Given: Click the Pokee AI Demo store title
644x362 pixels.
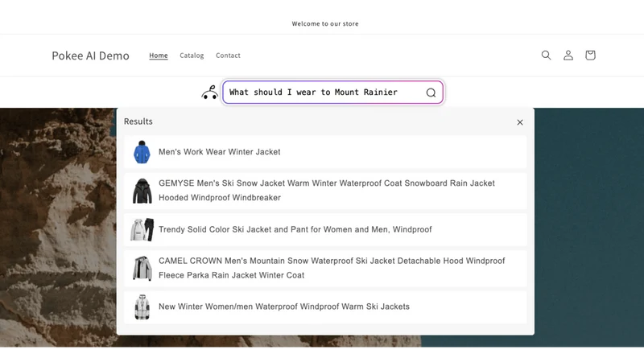Looking at the screenshot, I should pos(90,56).
